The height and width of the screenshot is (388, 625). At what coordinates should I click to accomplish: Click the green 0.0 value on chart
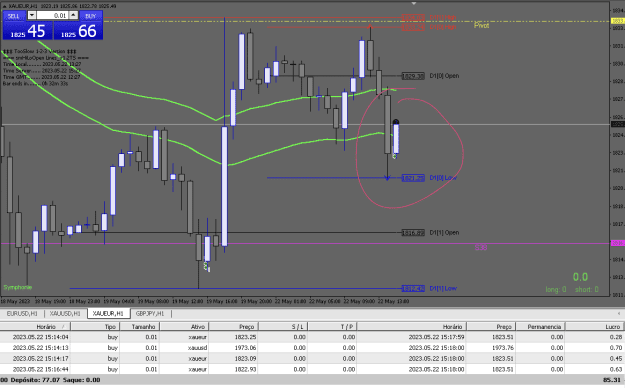[x=580, y=277]
